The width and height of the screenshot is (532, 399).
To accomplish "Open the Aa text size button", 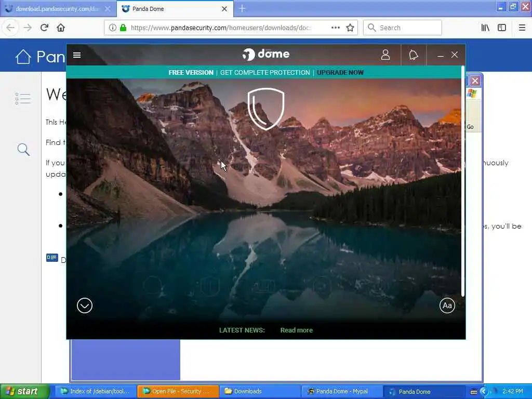I will coord(447,305).
